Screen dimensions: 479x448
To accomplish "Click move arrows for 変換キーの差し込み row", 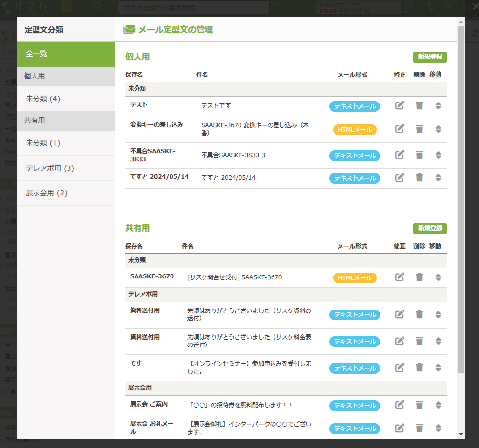I will [438, 129].
